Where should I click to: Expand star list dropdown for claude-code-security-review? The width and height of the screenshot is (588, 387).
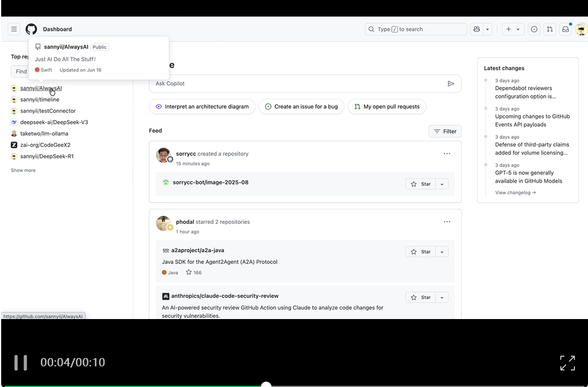point(442,297)
